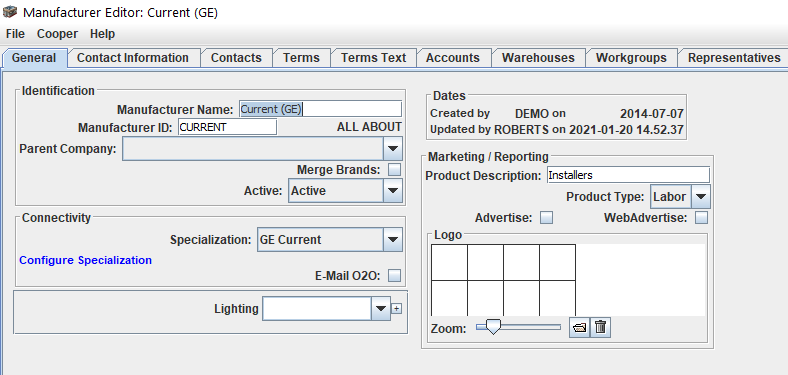788x375 pixels.
Task: Switch to the General tab
Action: tap(34, 58)
